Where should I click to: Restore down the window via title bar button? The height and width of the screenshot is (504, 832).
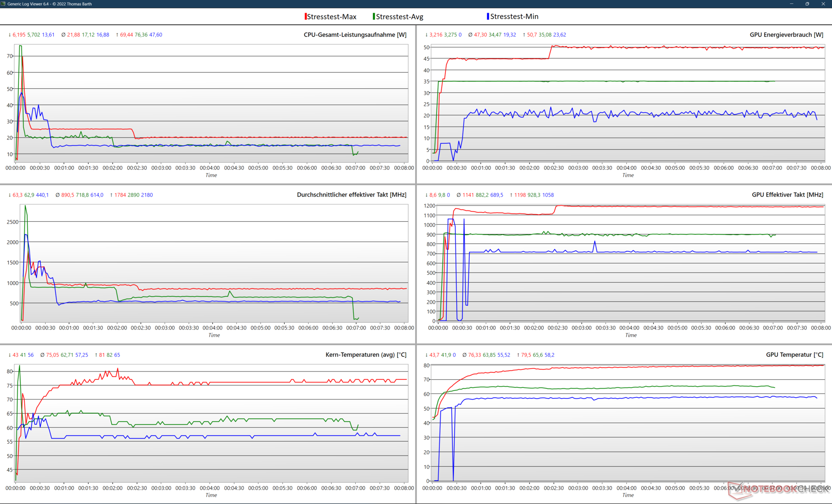tap(807, 4)
